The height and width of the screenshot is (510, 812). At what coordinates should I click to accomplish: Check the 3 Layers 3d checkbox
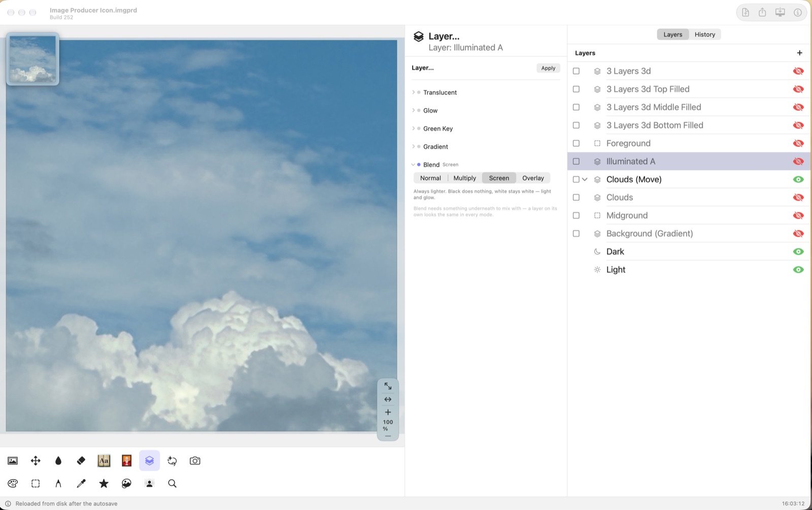[576, 71]
